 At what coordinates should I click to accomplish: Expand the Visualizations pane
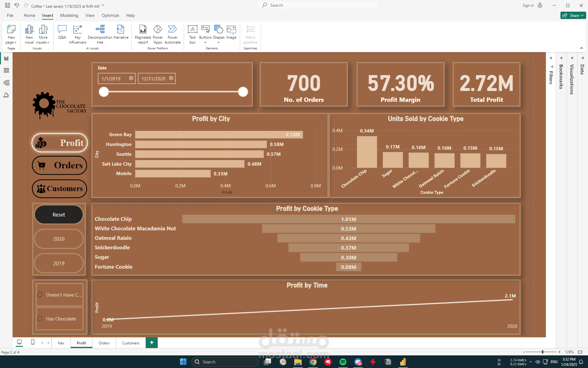pos(572,58)
